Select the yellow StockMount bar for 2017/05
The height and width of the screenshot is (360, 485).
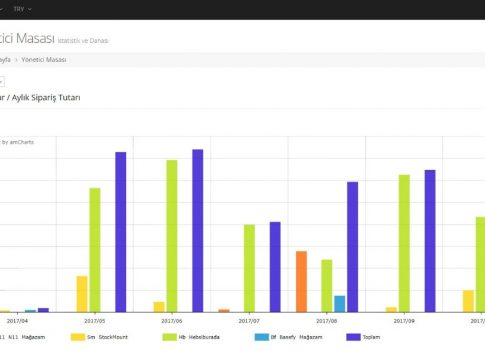point(82,294)
